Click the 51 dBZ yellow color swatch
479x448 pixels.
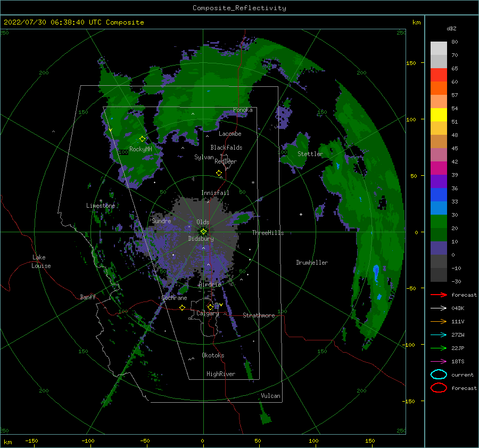click(x=439, y=115)
